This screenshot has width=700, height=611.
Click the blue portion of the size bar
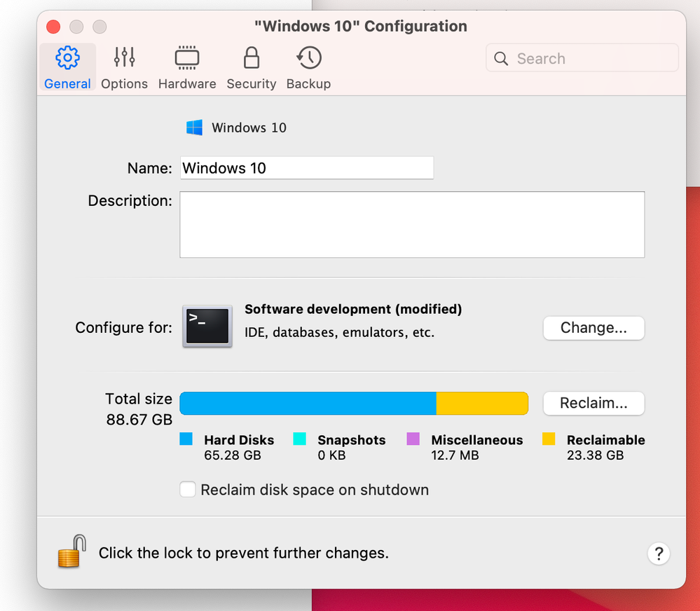(x=308, y=404)
